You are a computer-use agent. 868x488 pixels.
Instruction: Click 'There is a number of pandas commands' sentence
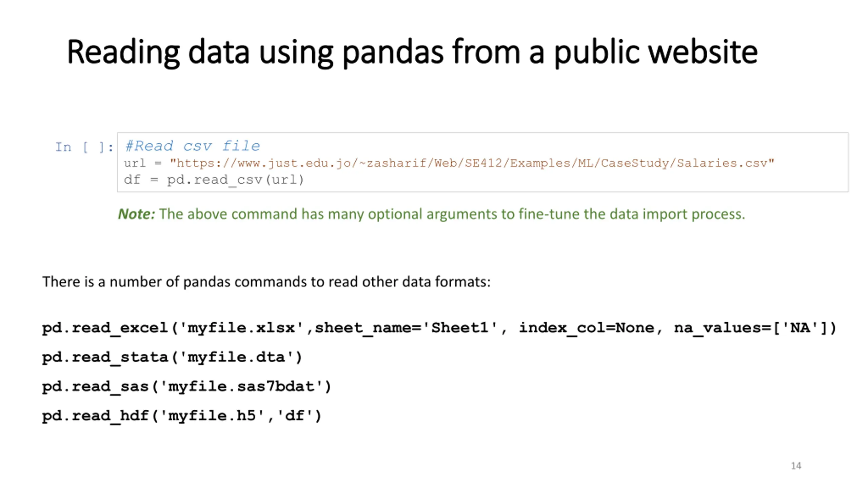pos(266,282)
